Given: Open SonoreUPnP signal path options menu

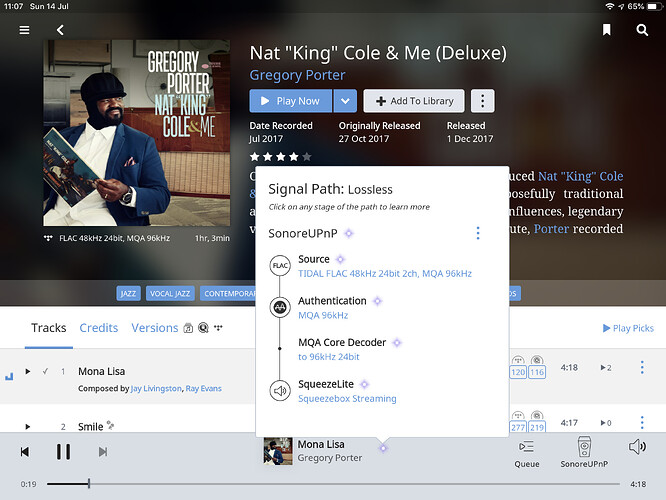Looking at the screenshot, I should pos(477,233).
